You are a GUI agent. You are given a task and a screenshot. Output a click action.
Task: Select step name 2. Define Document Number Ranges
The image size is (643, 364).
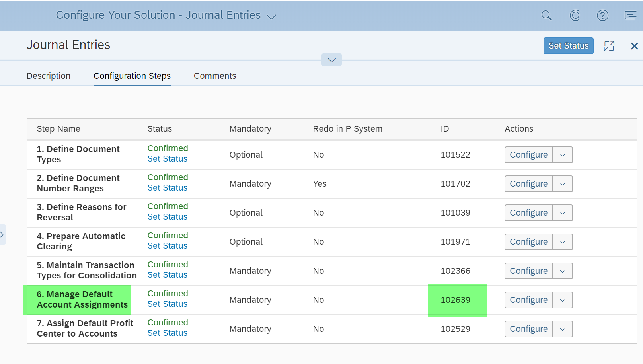[x=78, y=183]
